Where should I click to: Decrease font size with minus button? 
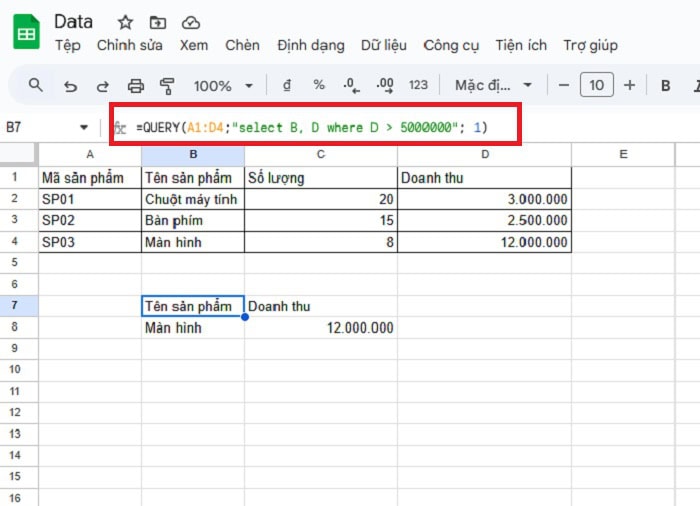565,86
